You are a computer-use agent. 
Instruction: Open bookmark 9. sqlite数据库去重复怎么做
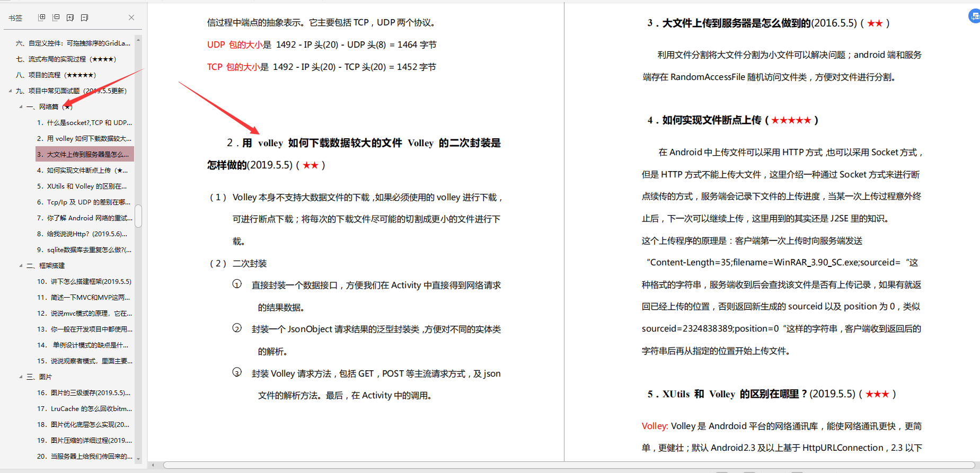84,249
